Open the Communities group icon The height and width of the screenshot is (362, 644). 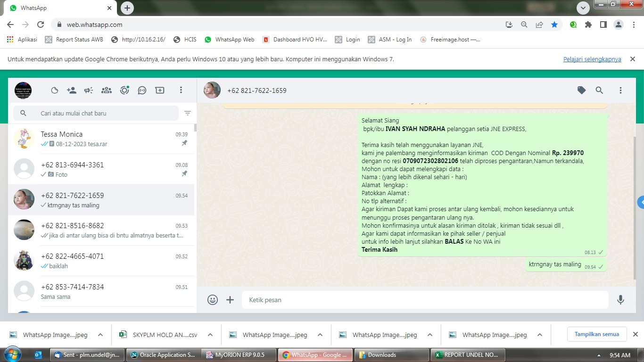tap(107, 90)
